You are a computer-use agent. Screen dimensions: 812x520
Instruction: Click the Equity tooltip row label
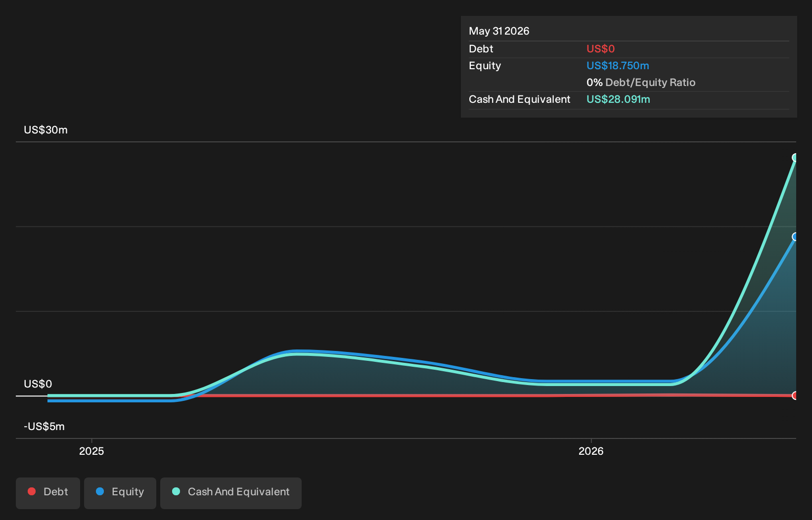(x=485, y=66)
